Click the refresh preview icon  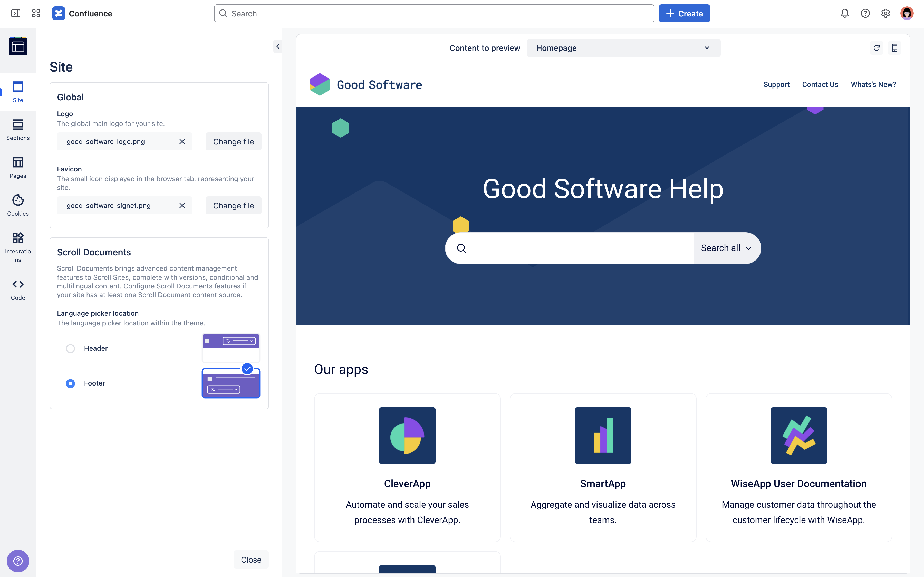point(877,48)
